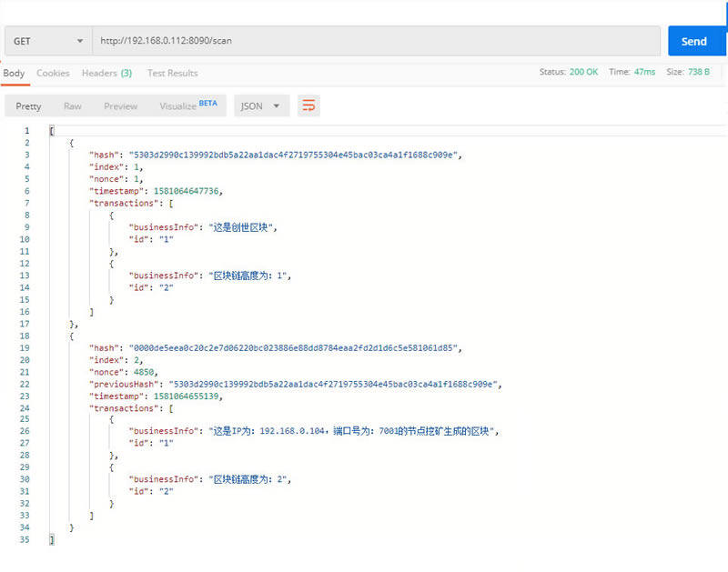Select the Preview view mode
This screenshot has height=572, width=728.
point(120,106)
